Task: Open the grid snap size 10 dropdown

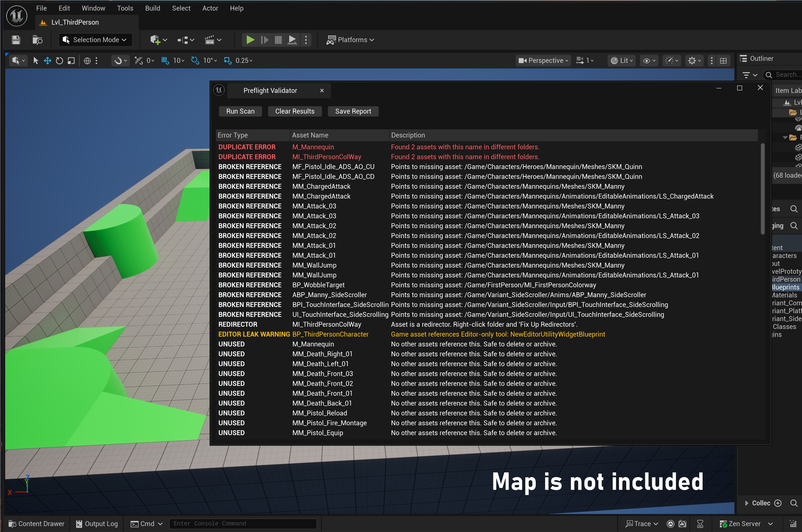Action: 179,60
